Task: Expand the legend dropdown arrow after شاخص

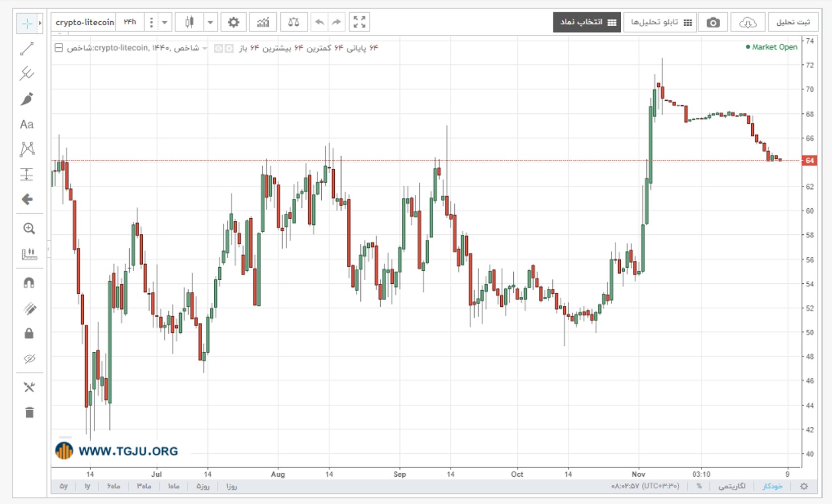Action: (205, 48)
